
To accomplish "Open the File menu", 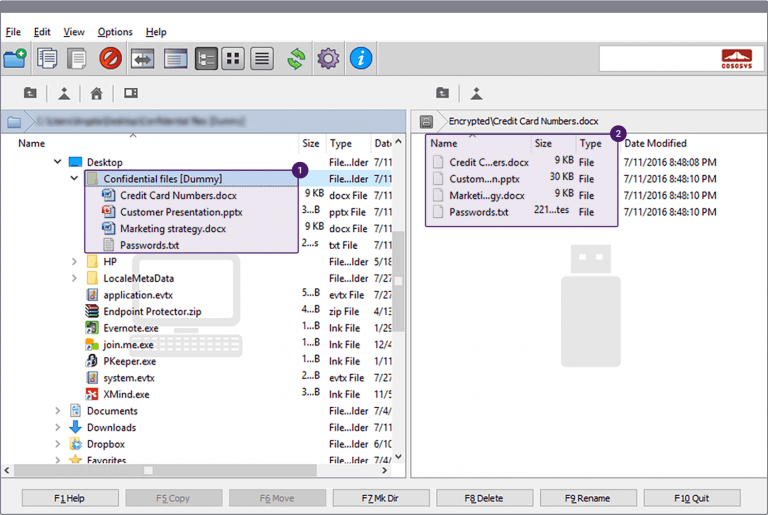I will [13, 32].
